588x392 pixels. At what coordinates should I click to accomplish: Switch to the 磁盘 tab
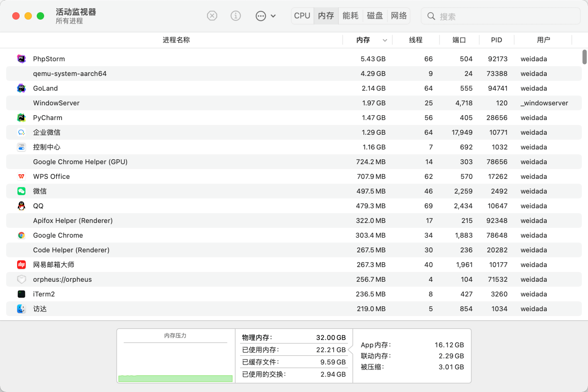(375, 16)
